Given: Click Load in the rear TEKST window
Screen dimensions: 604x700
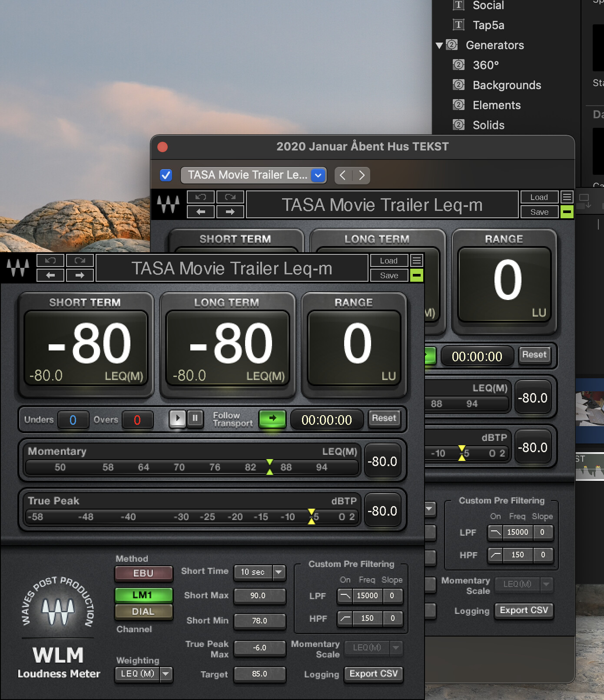Looking at the screenshot, I should (539, 197).
